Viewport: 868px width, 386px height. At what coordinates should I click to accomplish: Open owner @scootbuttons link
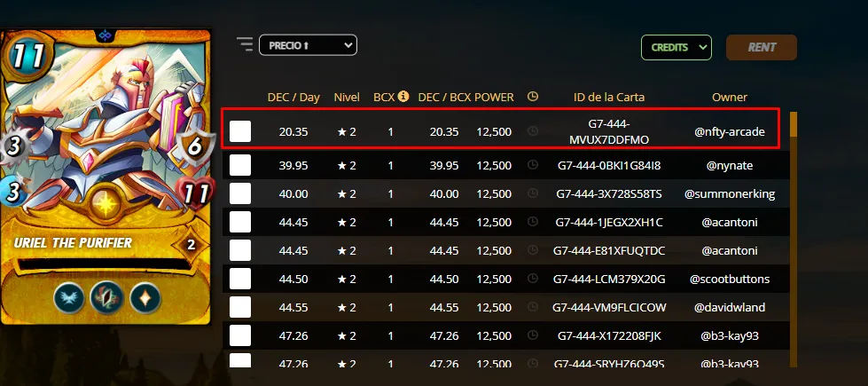click(730, 279)
